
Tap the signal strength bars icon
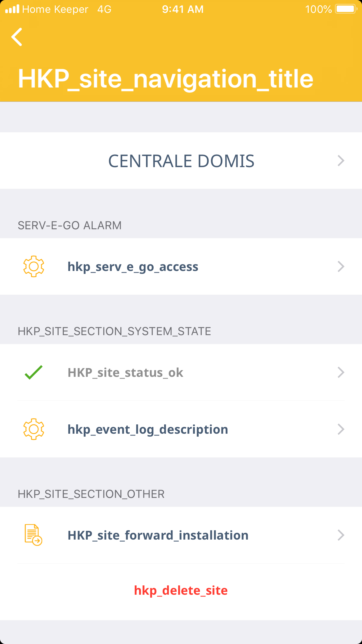click(12, 9)
